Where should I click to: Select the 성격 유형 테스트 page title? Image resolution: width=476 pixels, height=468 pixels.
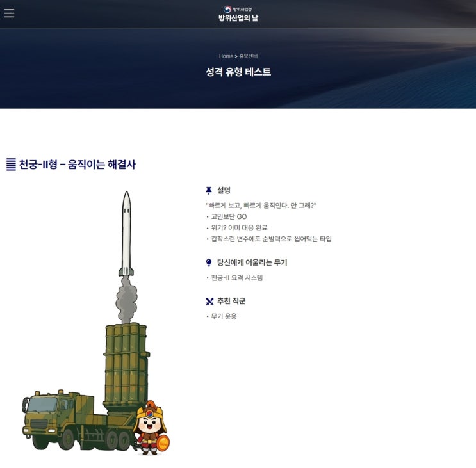coord(238,72)
